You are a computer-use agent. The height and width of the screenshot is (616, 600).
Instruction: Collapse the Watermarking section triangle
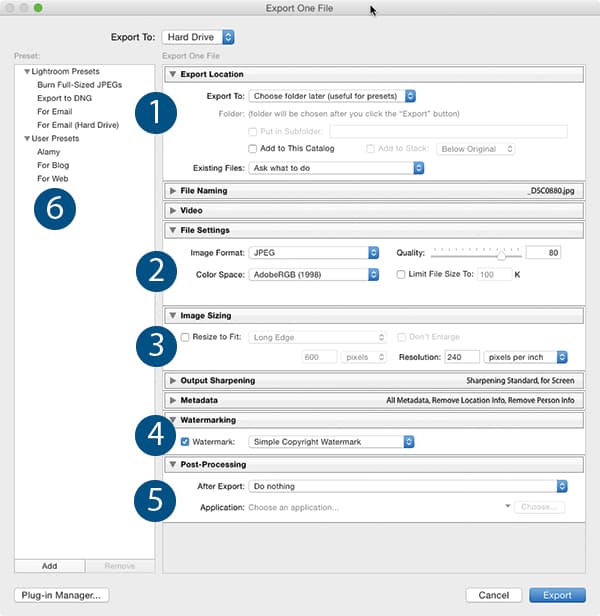click(173, 420)
